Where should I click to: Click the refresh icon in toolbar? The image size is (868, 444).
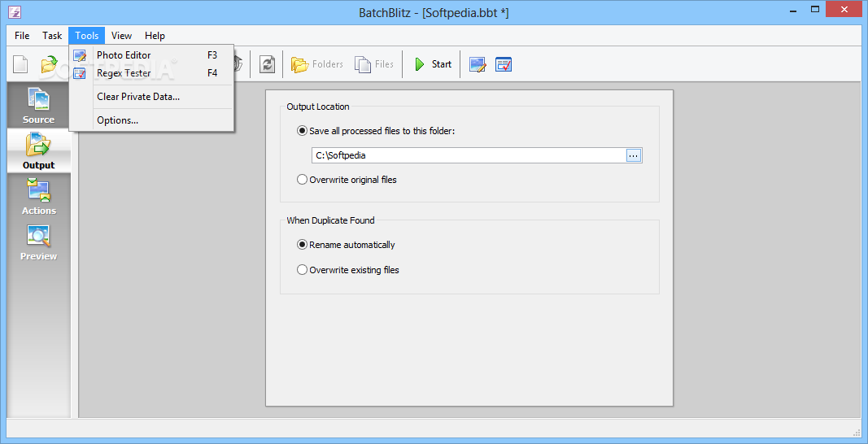[267, 64]
